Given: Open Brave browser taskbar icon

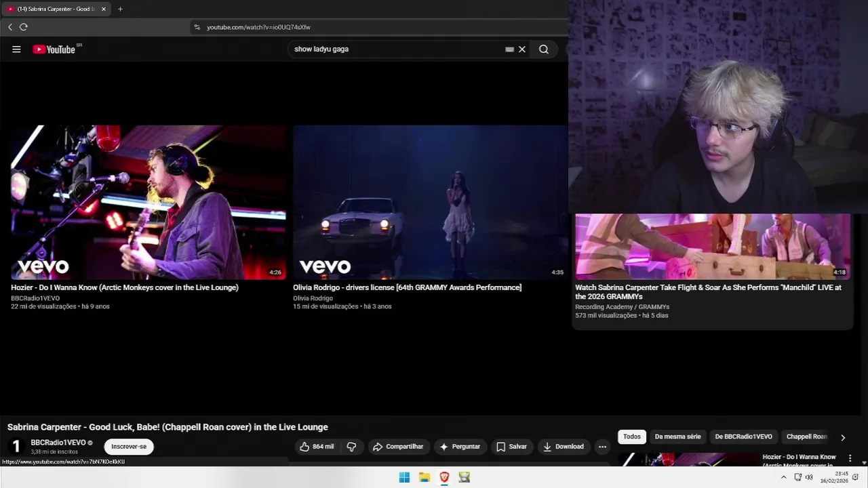Looking at the screenshot, I should (444, 477).
